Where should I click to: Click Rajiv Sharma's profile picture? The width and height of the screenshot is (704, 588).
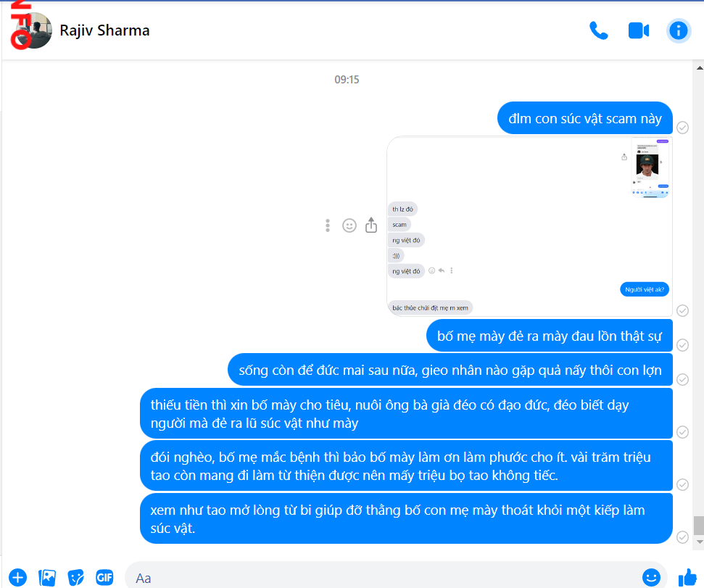(33, 30)
